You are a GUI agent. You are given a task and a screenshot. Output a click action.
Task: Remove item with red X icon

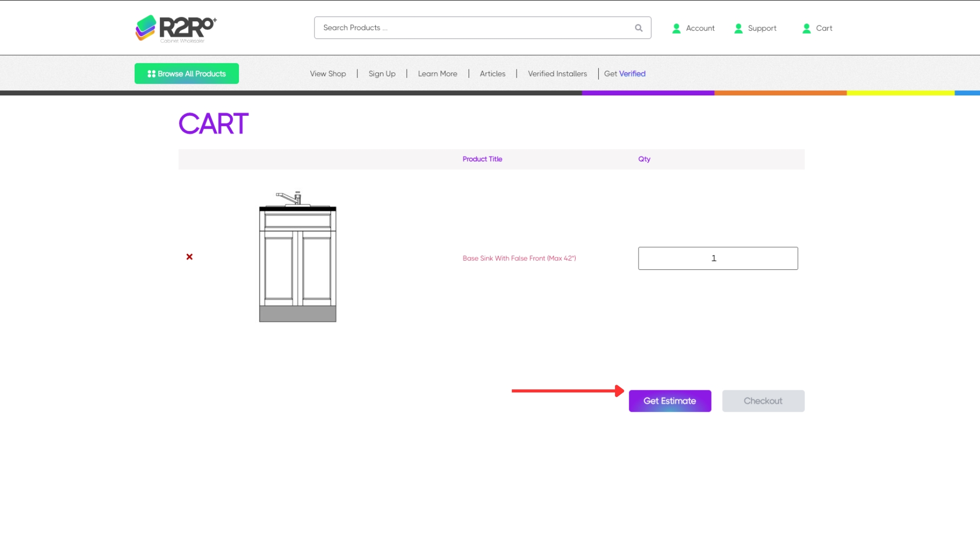(189, 257)
